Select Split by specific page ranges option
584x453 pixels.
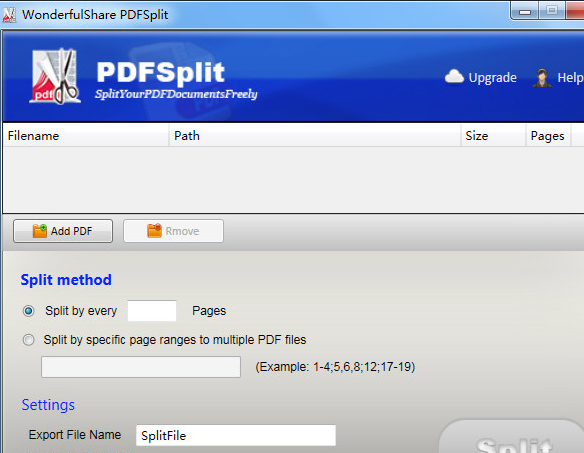28,340
